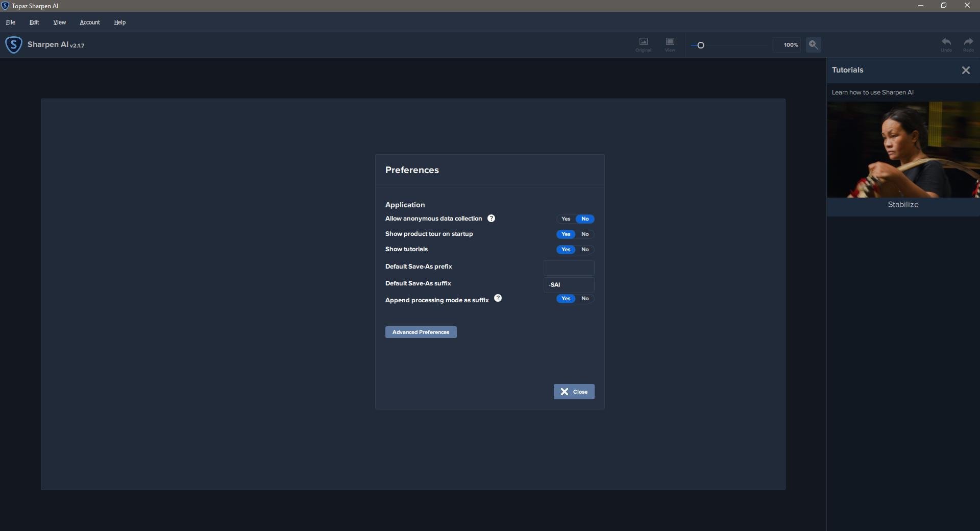Click the Sharpen AI logo icon
The height and width of the screenshot is (531, 980).
pyautogui.click(x=13, y=45)
